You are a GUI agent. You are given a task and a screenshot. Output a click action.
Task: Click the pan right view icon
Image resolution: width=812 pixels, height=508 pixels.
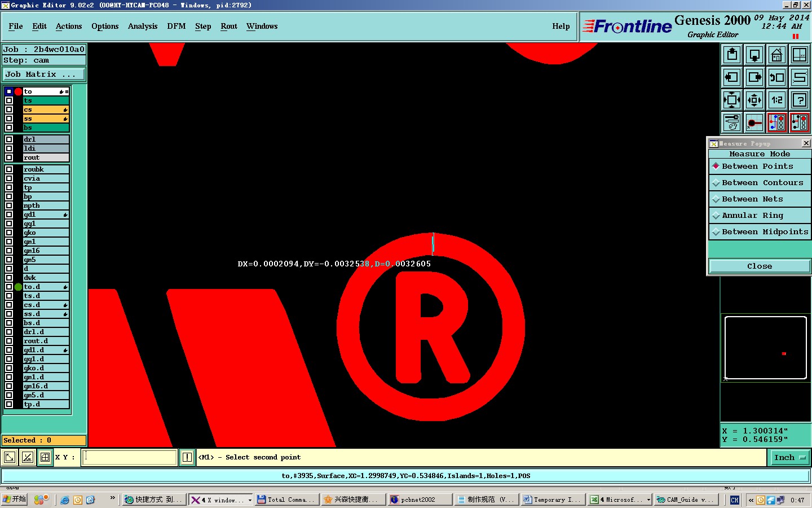tap(754, 77)
